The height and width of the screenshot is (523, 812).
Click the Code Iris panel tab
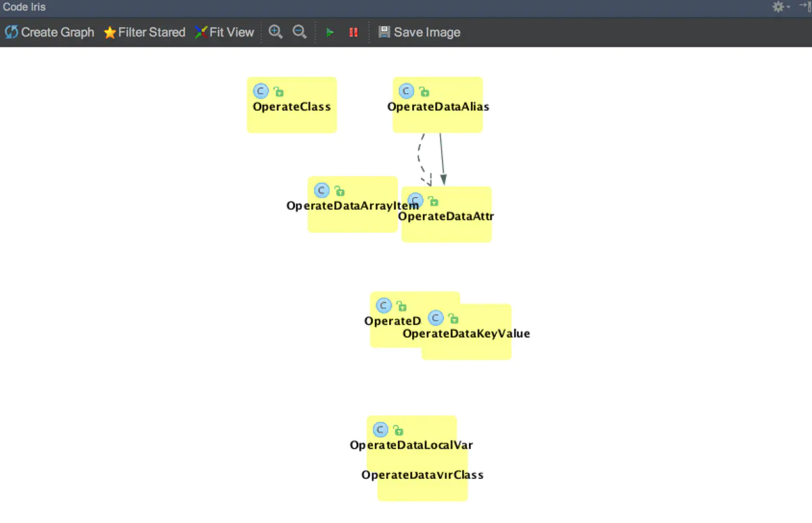(23, 7)
